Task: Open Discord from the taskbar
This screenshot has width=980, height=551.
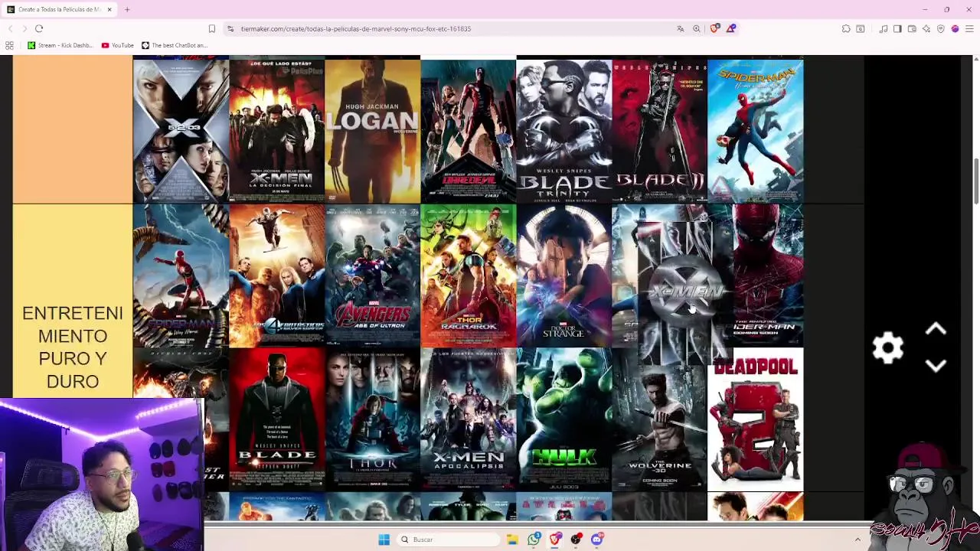Action: click(x=597, y=540)
